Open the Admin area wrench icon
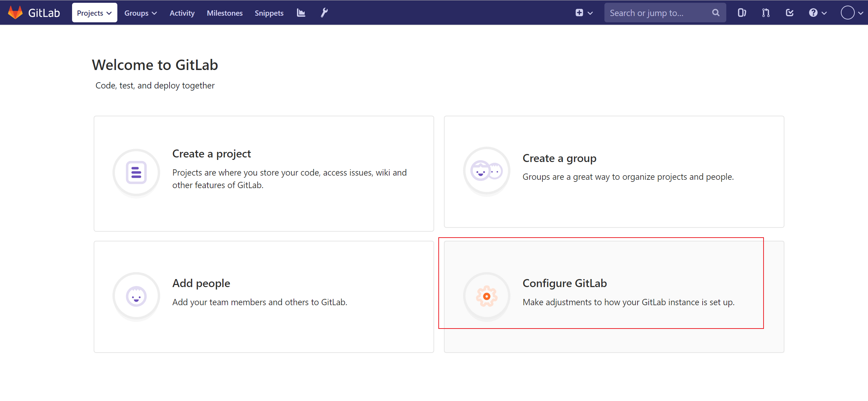The height and width of the screenshot is (401, 868). [x=324, y=13]
